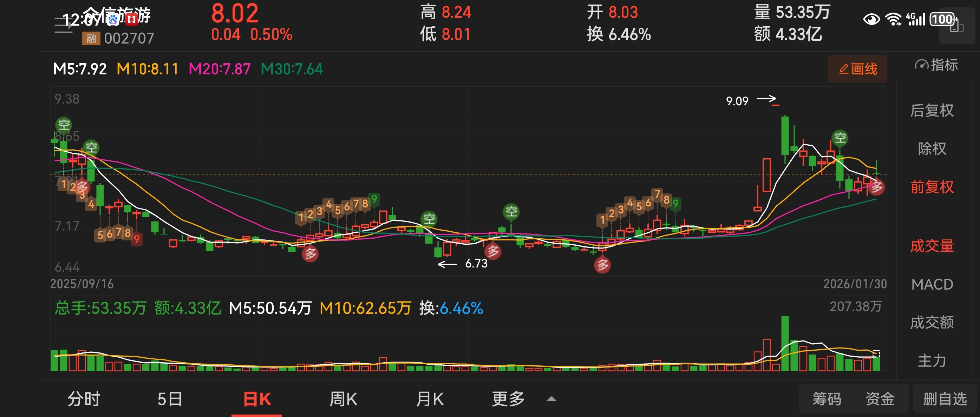Switch sub-chart to MACD indicator
Image resolution: width=980 pixels, height=417 pixels.
click(x=932, y=284)
